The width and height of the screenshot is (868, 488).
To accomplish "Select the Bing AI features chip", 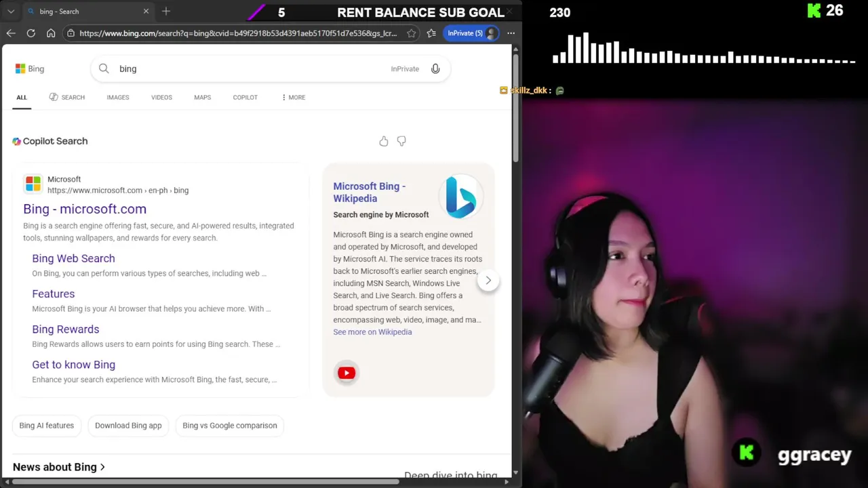I will (x=46, y=426).
